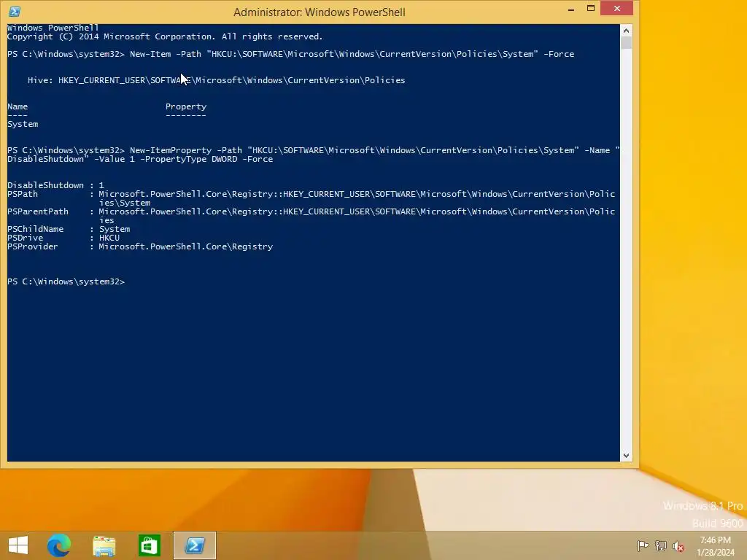Maximize the PowerShell window
Viewport: 747px width, 560px height.
pos(591,9)
